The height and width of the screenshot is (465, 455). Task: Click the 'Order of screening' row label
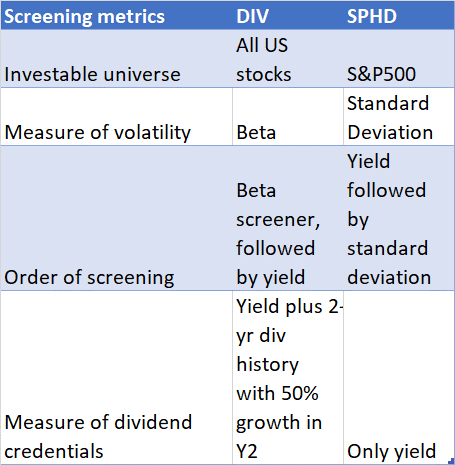(116, 218)
